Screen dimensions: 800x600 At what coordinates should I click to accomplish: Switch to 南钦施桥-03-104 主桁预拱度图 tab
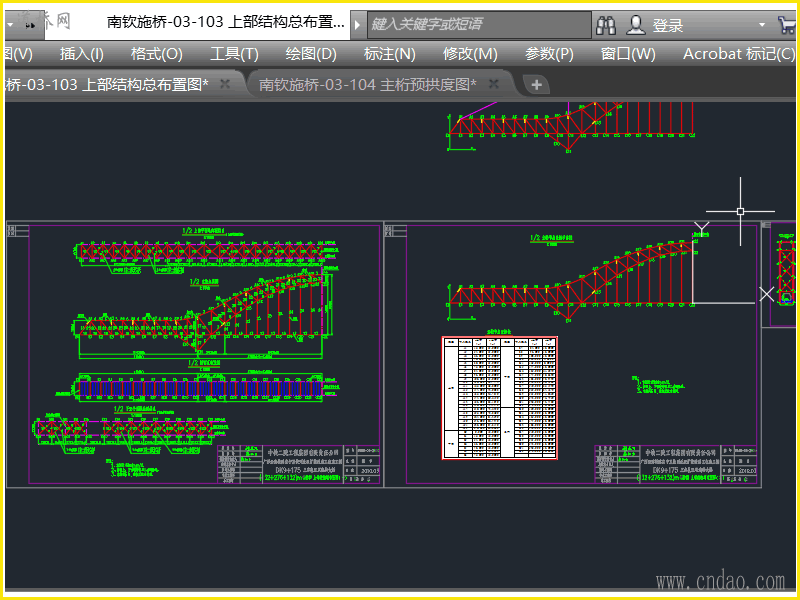tap(367, 85)
